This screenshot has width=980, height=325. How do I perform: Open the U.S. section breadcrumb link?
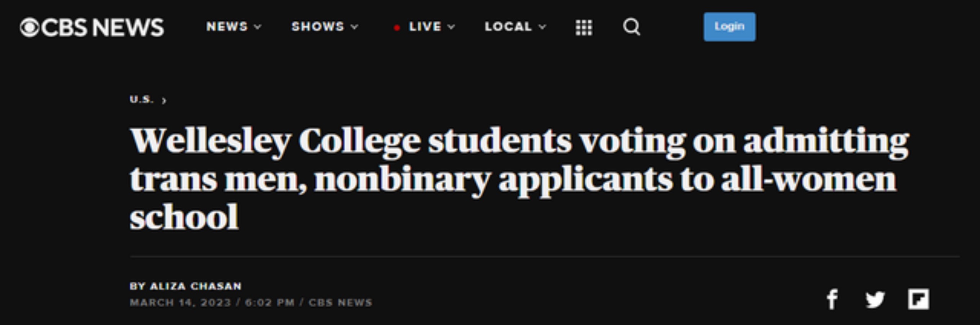click(x=142, y=99)
